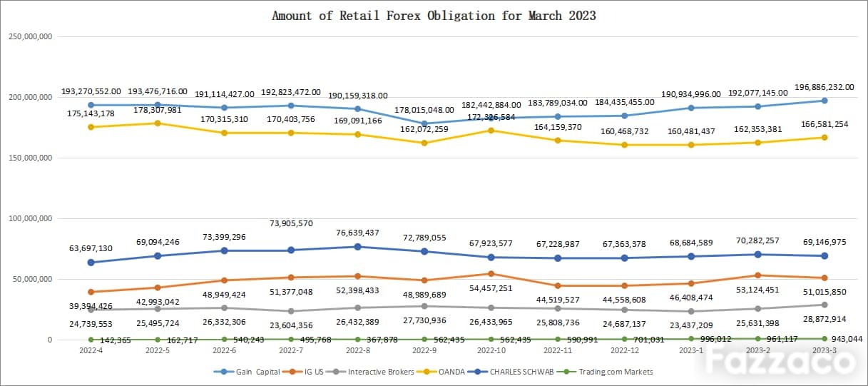Click the Schwab data label 73,905,570
The width and height of the screenshot is (868, 386).
point(291,223)
